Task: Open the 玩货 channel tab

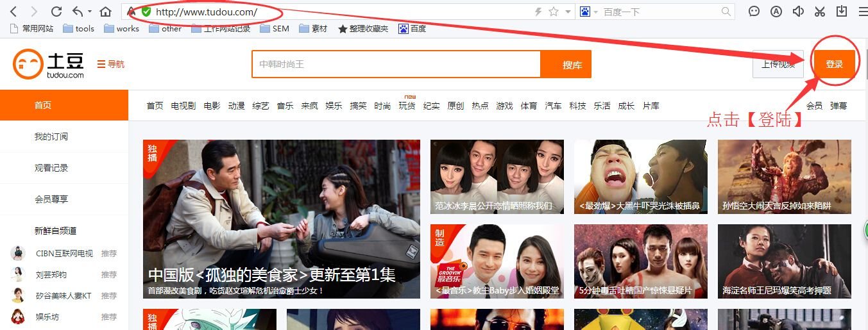Action: coord(407,106)
